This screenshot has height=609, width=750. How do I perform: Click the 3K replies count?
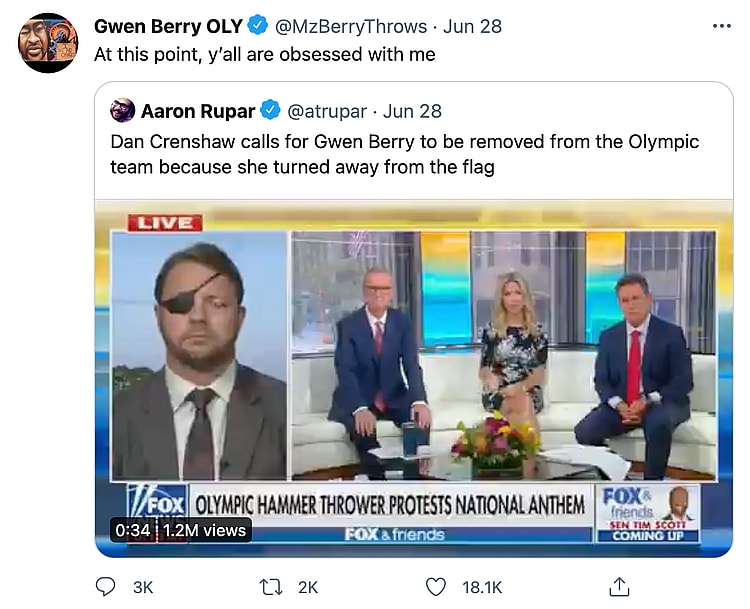coord(142,587)
